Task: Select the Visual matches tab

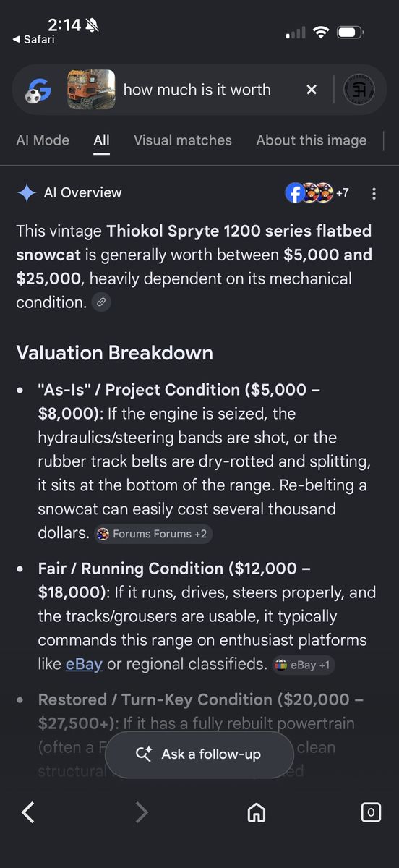Action: 183,140
